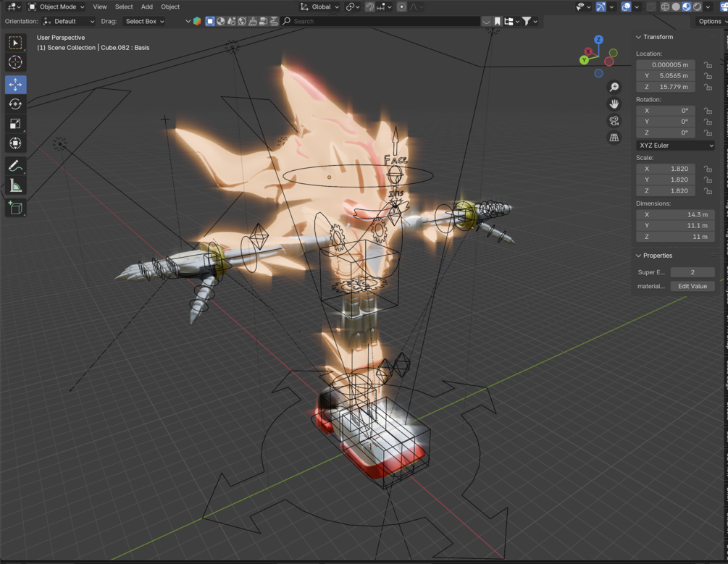Image resolution: width=728 pixels, height=564 pixels.
Task: Open the pivot point dropdown menu
Action: 353,7
